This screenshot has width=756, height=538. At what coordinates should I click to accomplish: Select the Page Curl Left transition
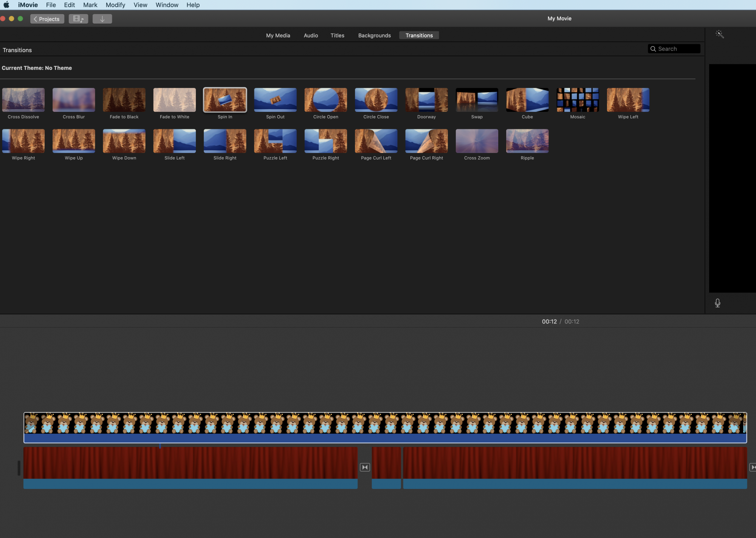[376, 141]
